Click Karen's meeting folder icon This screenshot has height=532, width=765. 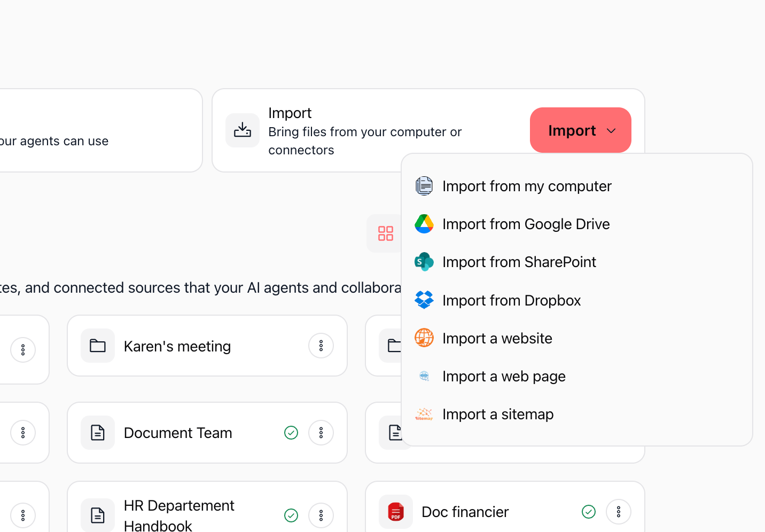pos(98,346)
